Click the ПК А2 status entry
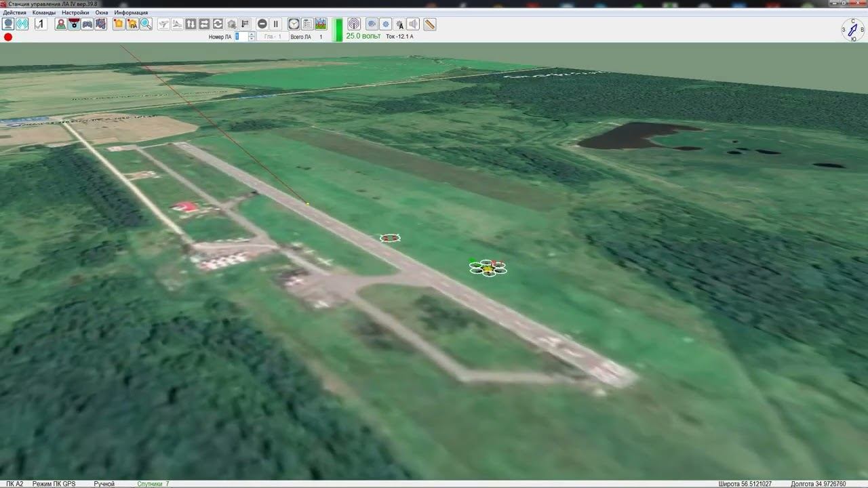Image resolution: width=868 pixels, height=488 pixels. click(15, 484)
